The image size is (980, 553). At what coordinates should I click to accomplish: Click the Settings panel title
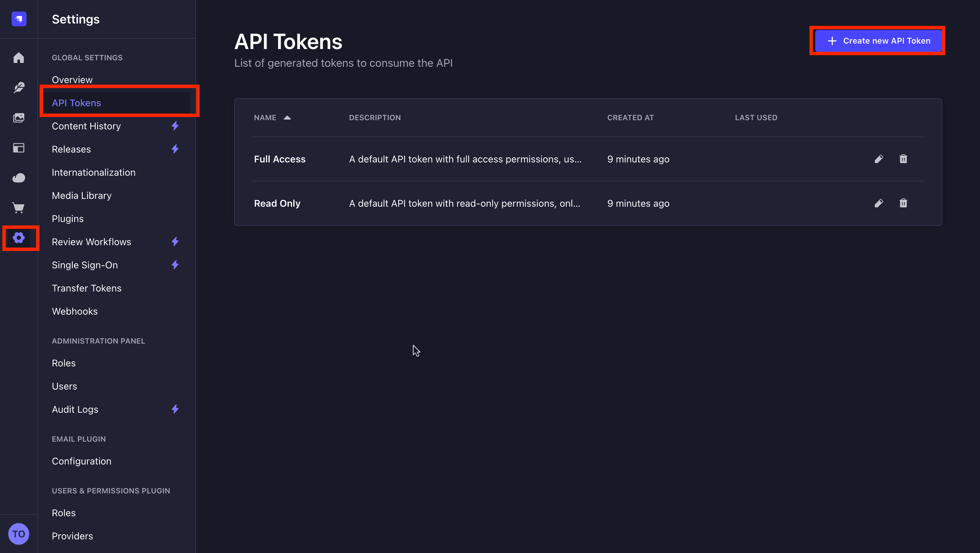click(75, 19)
